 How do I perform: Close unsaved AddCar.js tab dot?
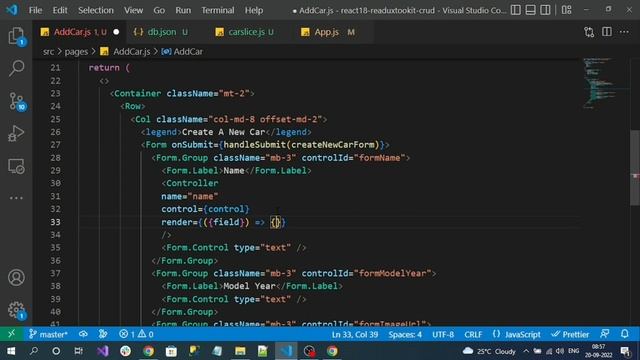116,32
